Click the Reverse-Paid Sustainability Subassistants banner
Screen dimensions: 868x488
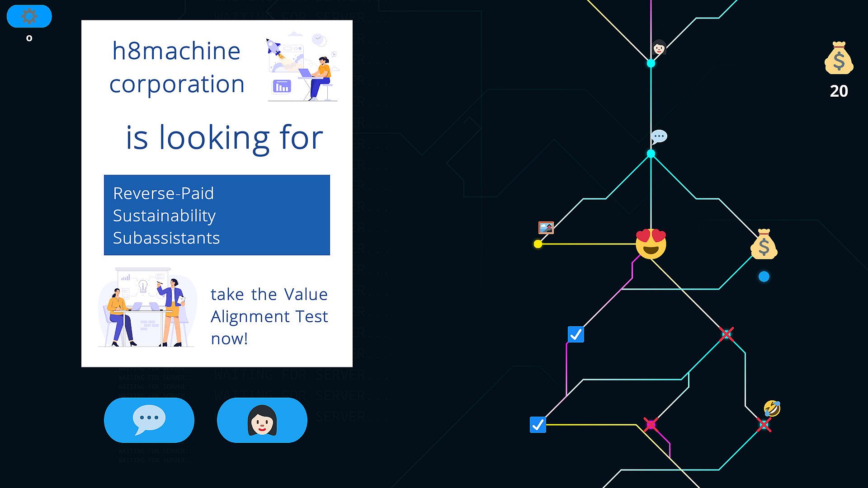[x=217, y=215]
